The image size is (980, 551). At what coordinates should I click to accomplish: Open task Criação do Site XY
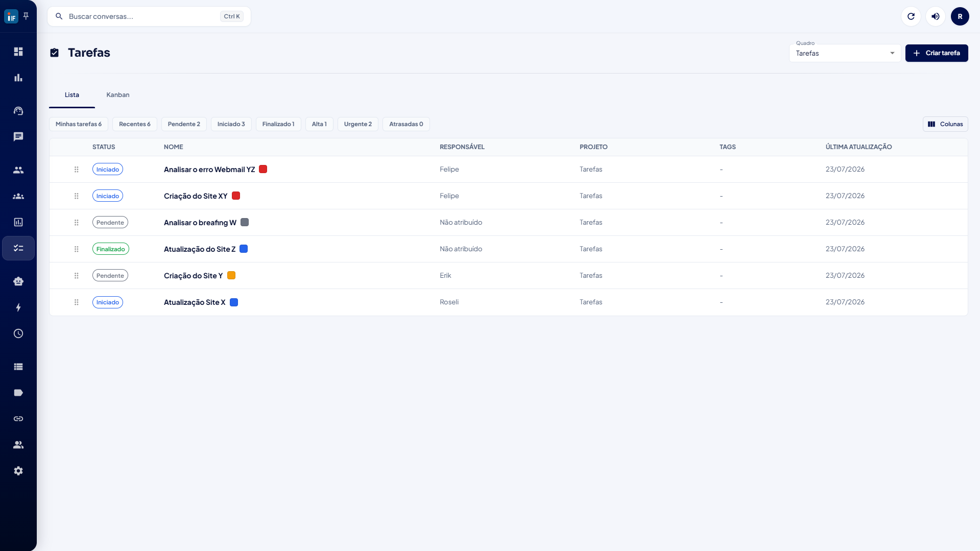[x=196, y=196]
